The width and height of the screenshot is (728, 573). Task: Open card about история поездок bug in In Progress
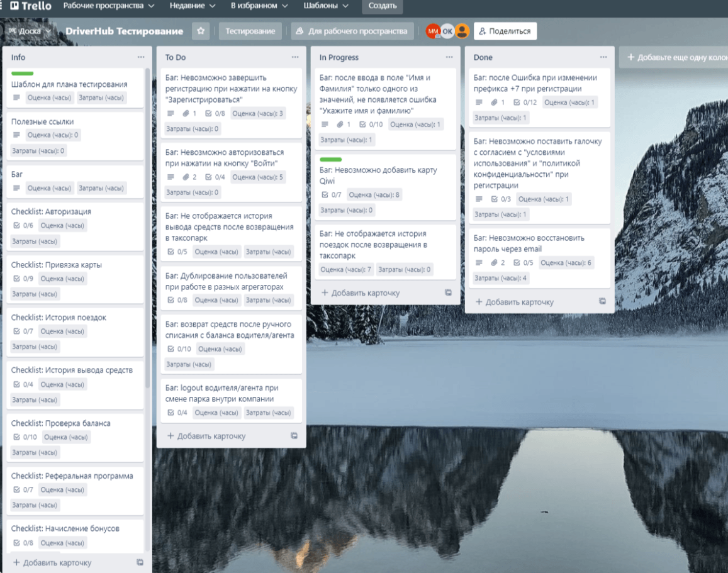[385, 252]
